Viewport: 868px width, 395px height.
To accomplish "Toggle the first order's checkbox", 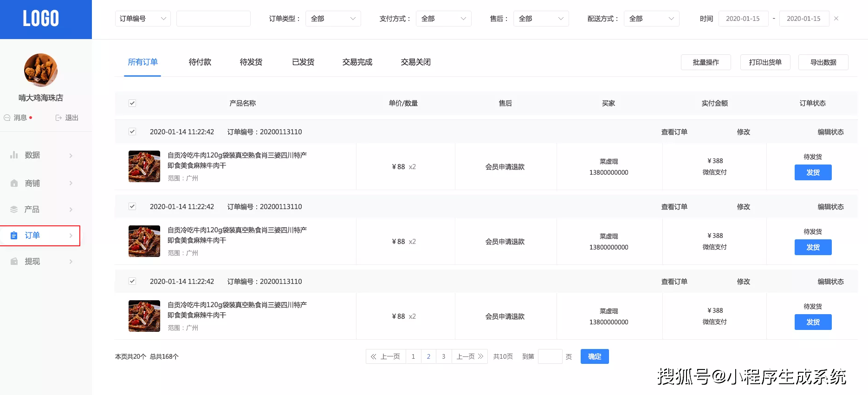I will pos(132,132).
